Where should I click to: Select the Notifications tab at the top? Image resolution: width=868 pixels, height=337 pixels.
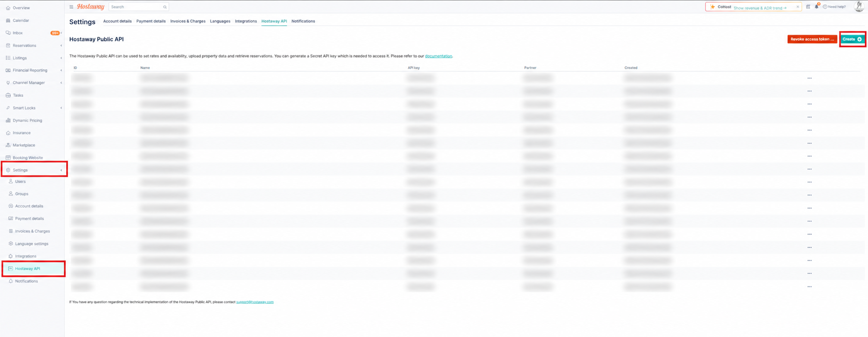[303, 21]
